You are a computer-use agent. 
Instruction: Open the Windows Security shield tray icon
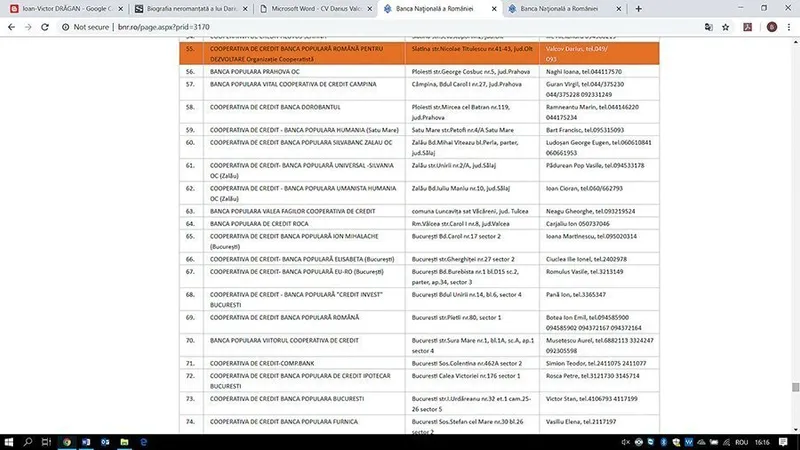[676, 442]
